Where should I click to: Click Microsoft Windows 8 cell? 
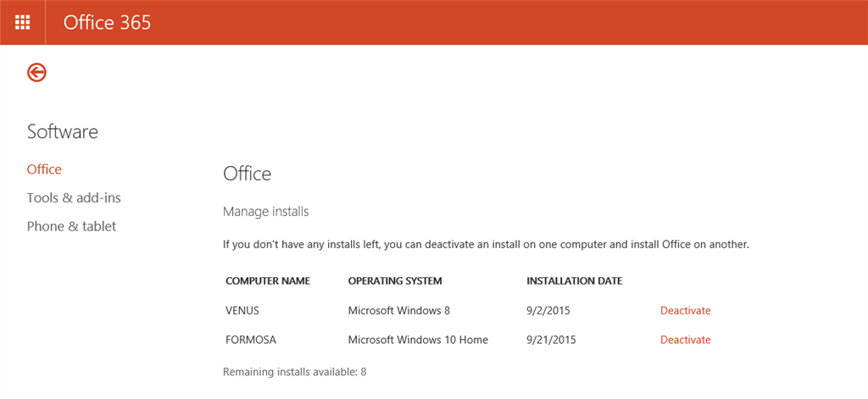pyautogui.click(x=399, y=310)
